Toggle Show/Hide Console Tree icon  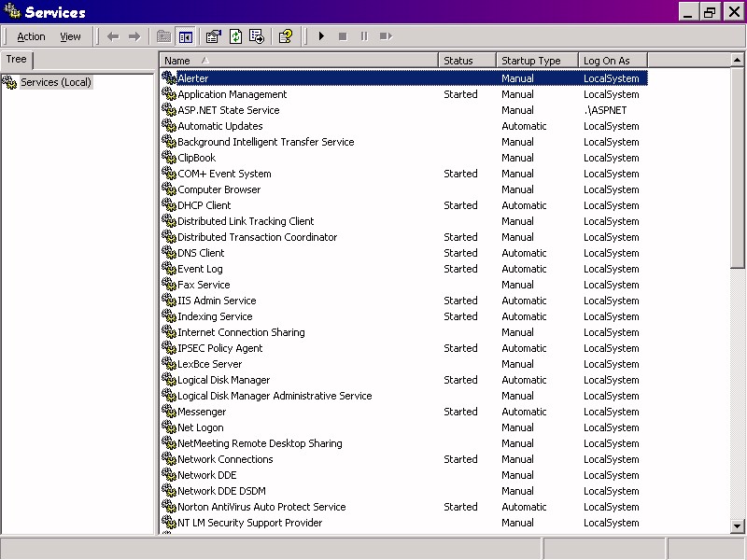pyautogui.click(x=185, y=36)
